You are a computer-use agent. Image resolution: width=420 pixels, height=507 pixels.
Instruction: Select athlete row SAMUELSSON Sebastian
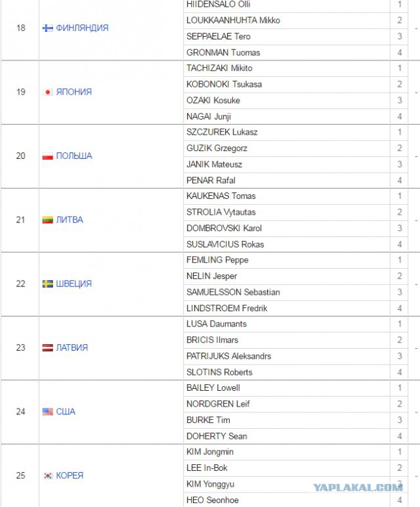tap(287, 292)
